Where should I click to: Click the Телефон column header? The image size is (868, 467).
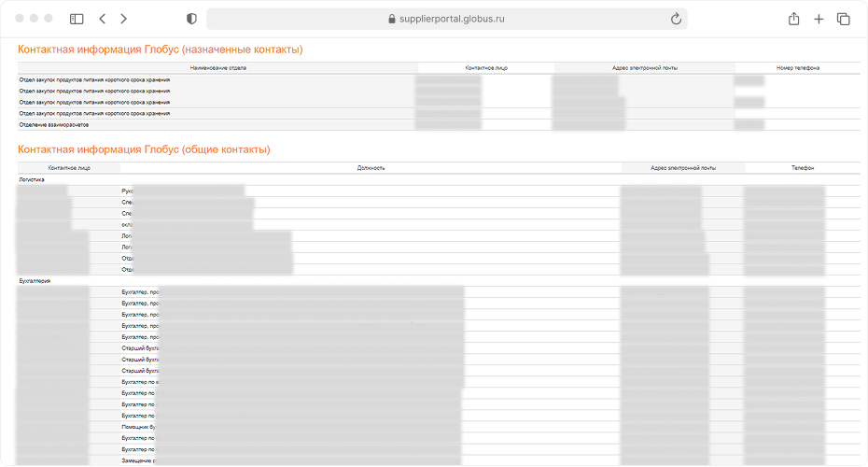(x=803, y=168)
